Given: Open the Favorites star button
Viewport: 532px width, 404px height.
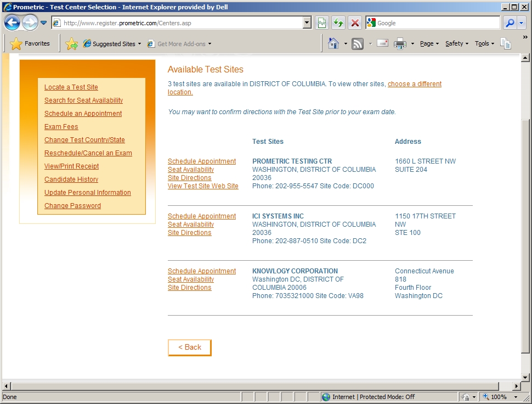Looking at the screenshot, I should (x=30, y=43).
